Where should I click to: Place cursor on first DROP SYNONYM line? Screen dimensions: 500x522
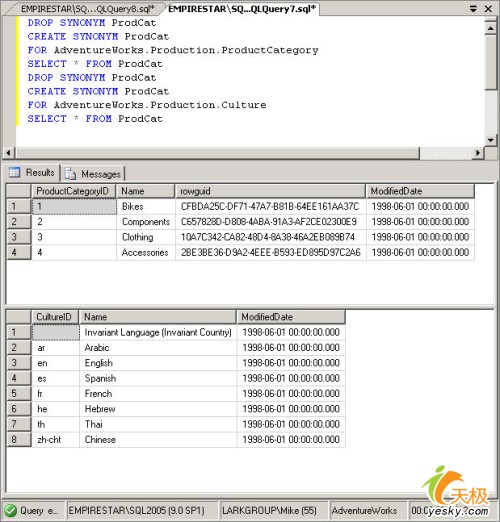tap(92, 23)
